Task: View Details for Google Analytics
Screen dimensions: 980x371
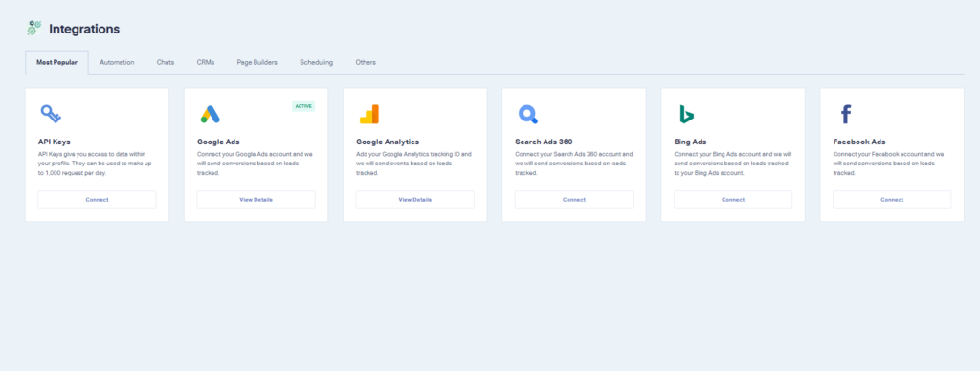Action: click(x=415, y=200)
